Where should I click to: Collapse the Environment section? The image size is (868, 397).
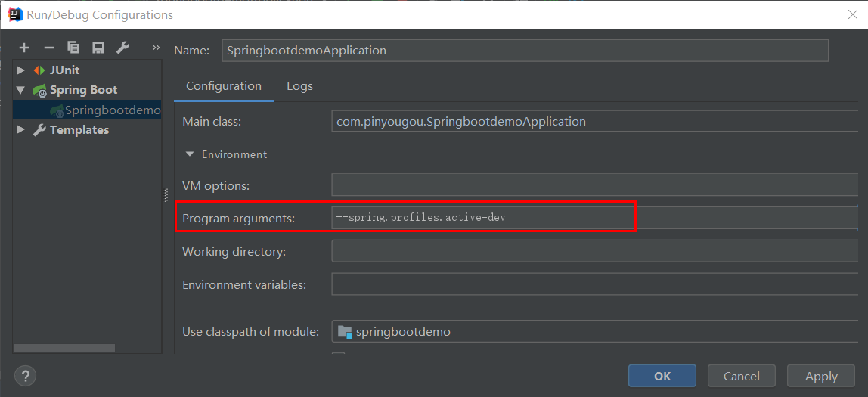[x=189, y=154]
